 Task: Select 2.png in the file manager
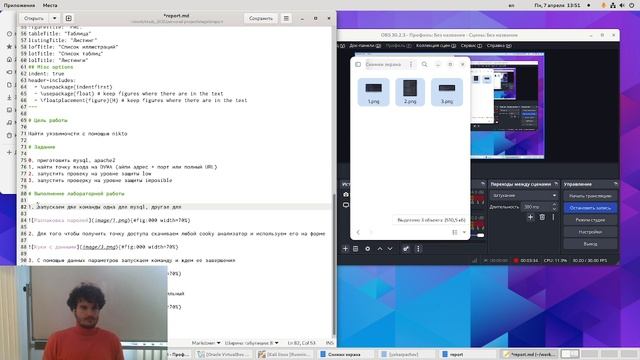[x=410, y=92]
